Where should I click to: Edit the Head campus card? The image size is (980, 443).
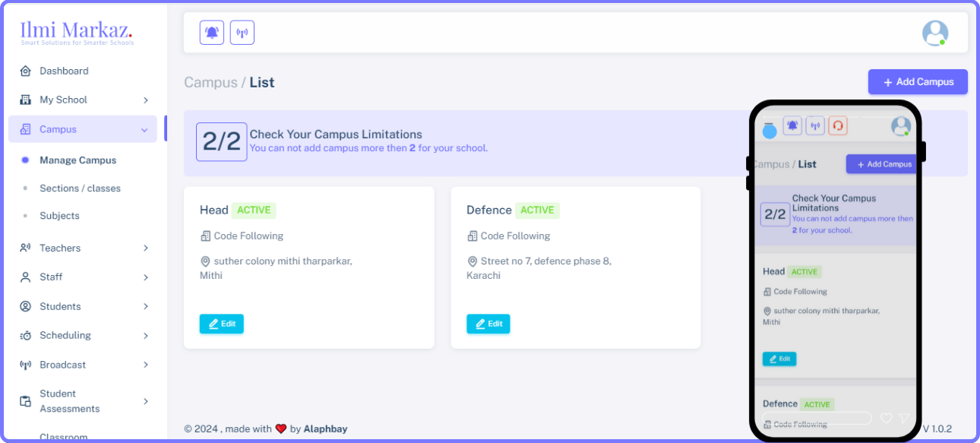(x=221, y=324)
